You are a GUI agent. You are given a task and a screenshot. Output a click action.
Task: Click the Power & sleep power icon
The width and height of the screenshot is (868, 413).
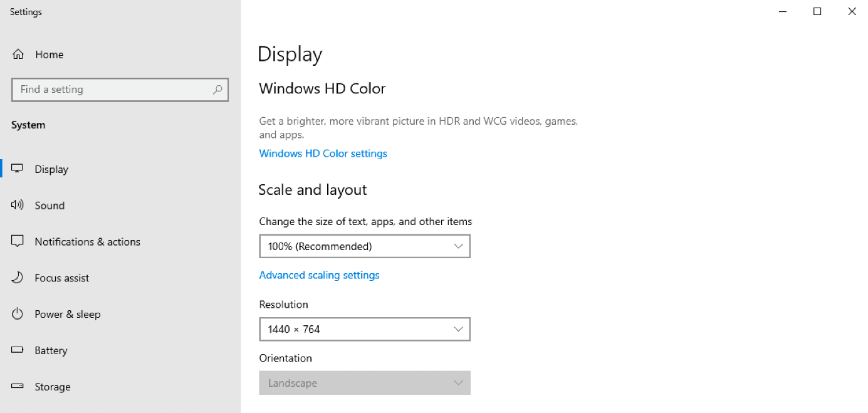pyautogui.click(x=18, y=314)
